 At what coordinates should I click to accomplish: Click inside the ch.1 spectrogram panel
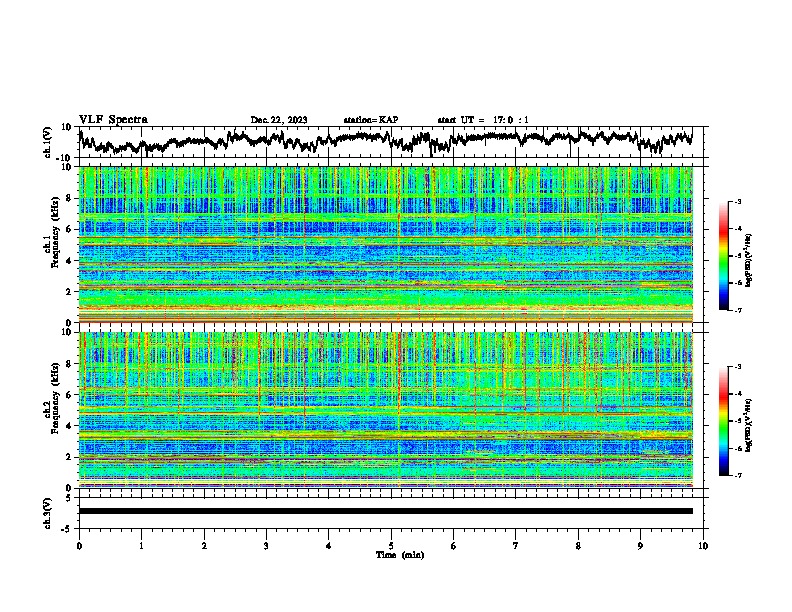[x=385, y=244]
